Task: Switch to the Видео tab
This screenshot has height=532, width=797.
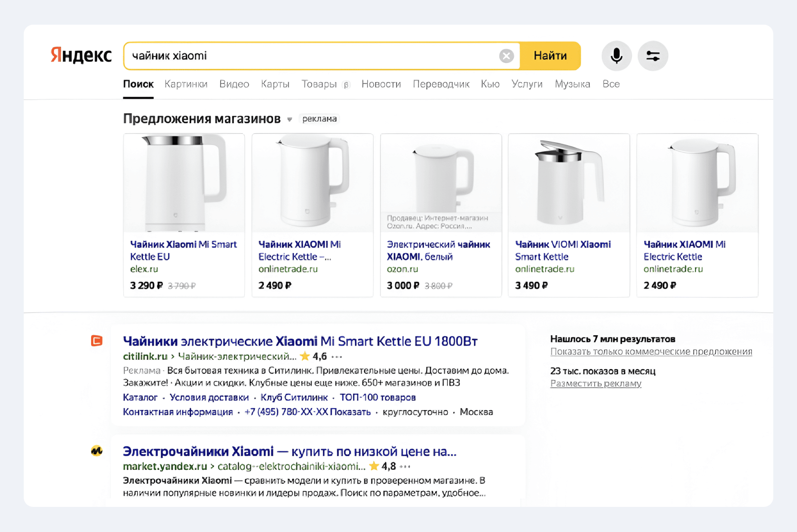Action: pyautogui.click(x=234, y=84)
